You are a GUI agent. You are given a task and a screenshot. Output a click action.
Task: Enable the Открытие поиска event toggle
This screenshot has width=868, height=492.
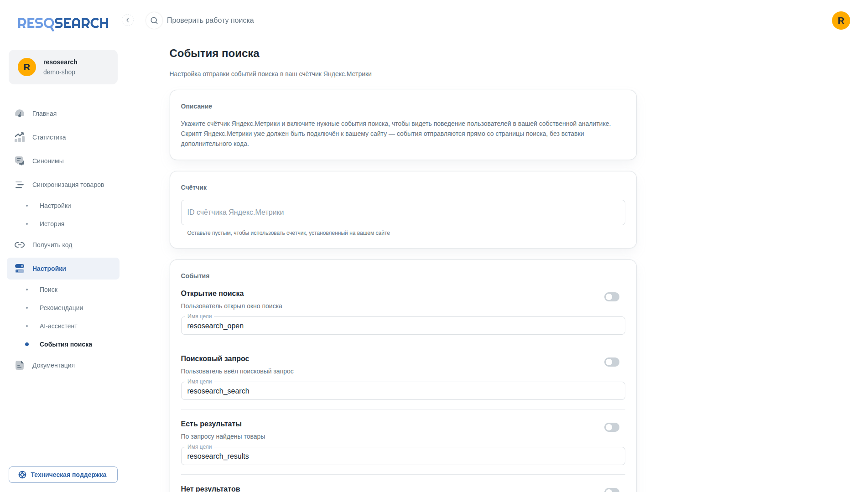(x=612, y=297)
